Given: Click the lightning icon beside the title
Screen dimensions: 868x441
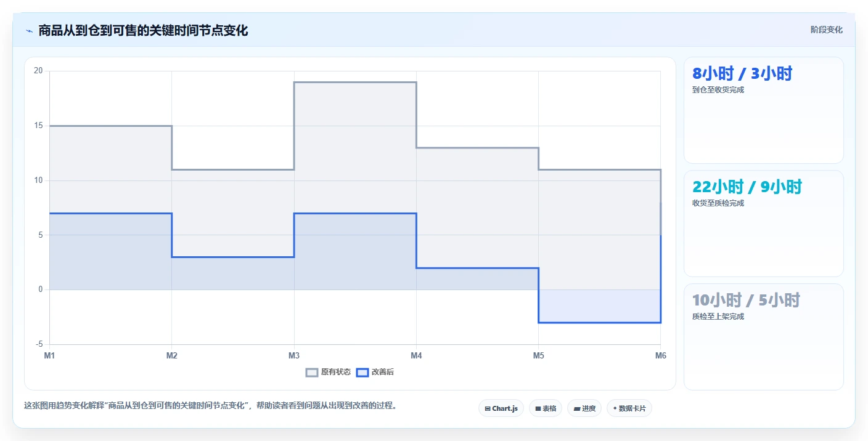Looking at the screenshot, I should pos(29,31).
